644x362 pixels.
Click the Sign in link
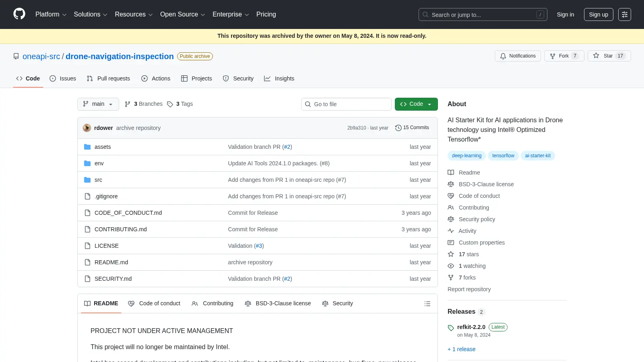(x=566, y=14)
